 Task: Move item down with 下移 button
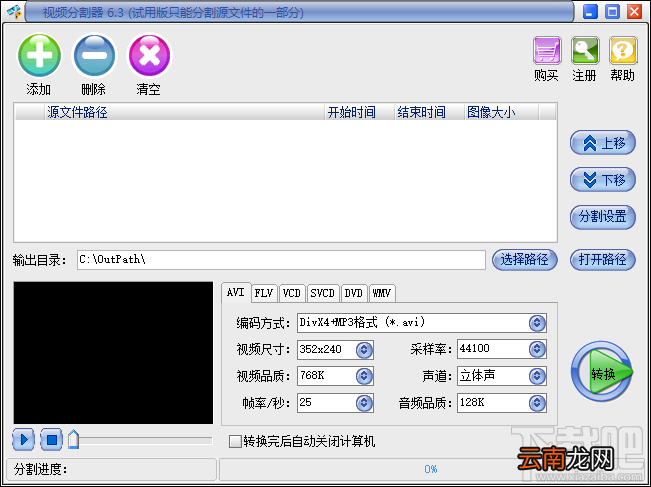(x=603, y=180)
